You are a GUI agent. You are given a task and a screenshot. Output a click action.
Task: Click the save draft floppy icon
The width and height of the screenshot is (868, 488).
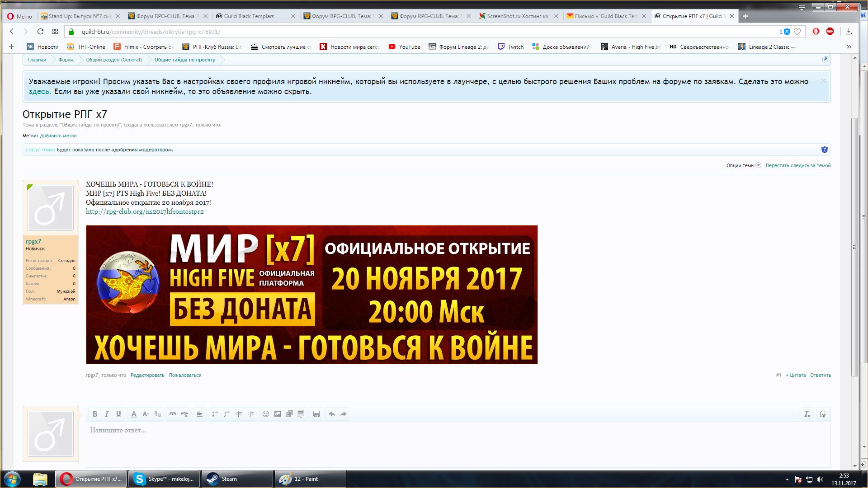point(316,414)
